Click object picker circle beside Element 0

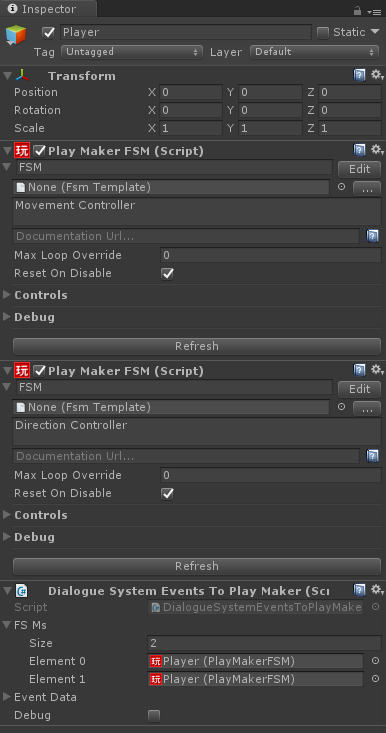click(x=375, y=661)
